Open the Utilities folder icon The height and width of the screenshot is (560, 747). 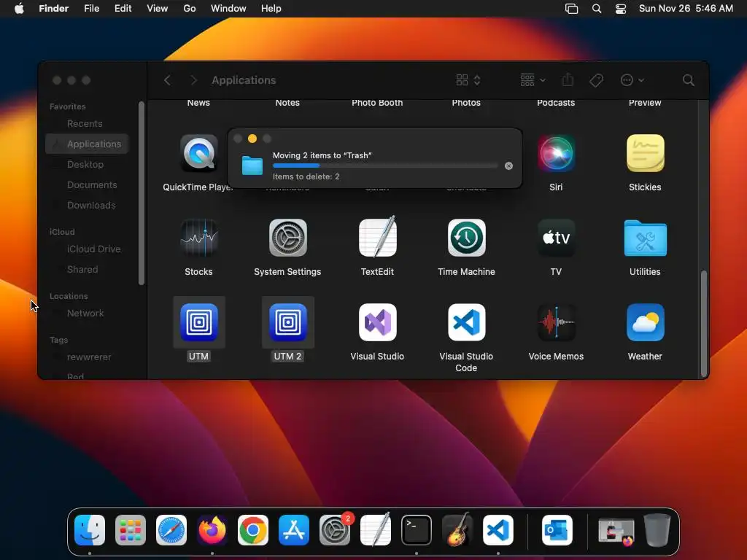(x=645, y=238)
